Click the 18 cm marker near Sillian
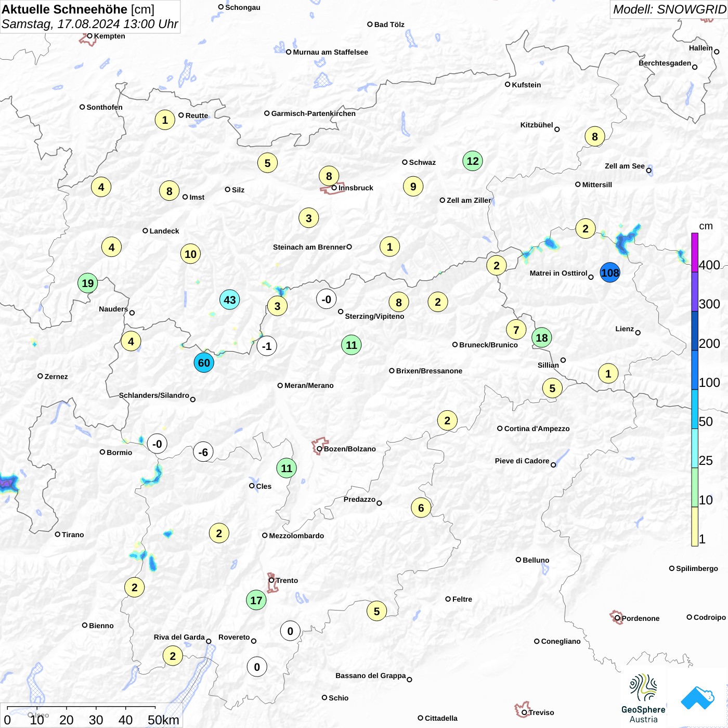Screen dimensions: 728x728 (542, 337)
